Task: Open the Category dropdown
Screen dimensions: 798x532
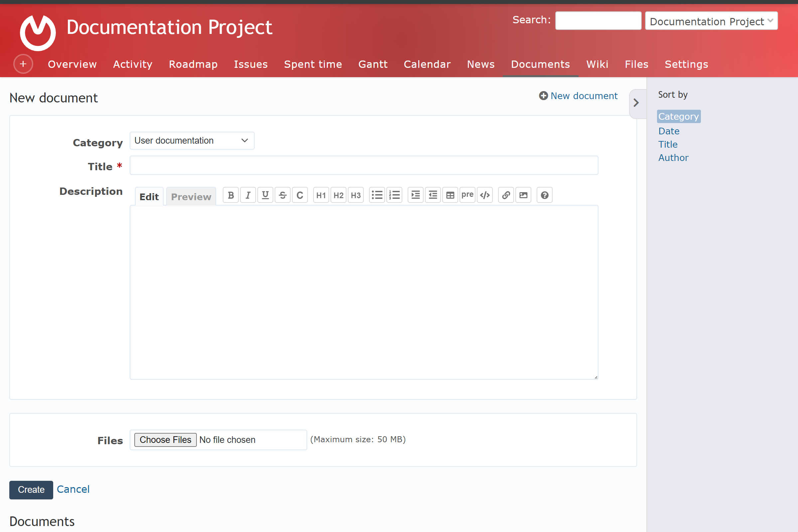Action: pos(192,140)
